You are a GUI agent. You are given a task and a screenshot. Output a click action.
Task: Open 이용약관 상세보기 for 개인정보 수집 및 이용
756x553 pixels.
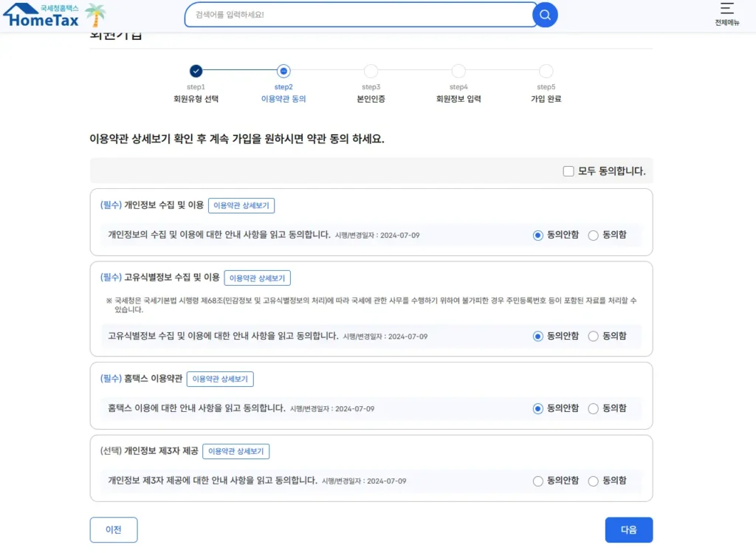coord(241,205)
